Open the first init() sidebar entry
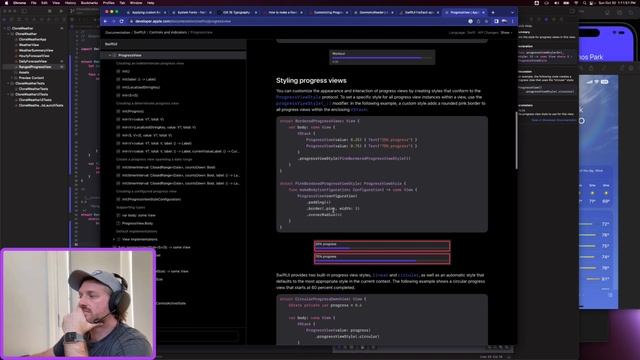The width and height of the screenshot is (640, 360). (x=126, y=71)
